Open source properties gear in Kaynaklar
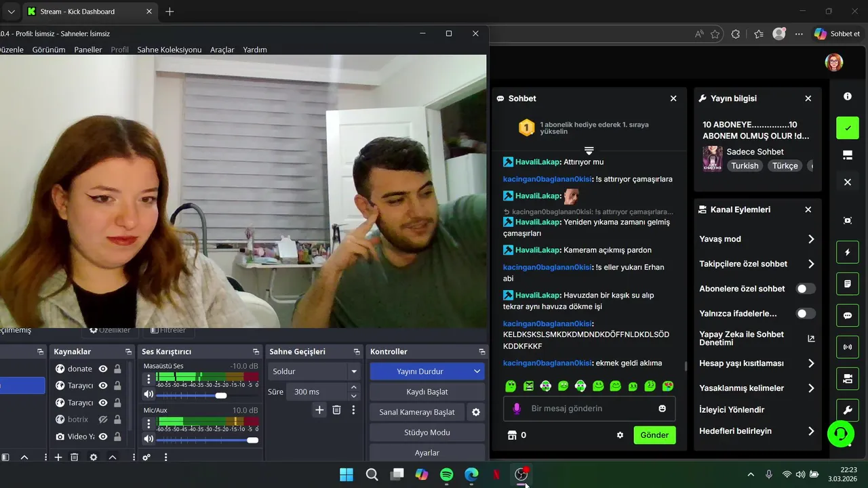 (x=94, y=457)
